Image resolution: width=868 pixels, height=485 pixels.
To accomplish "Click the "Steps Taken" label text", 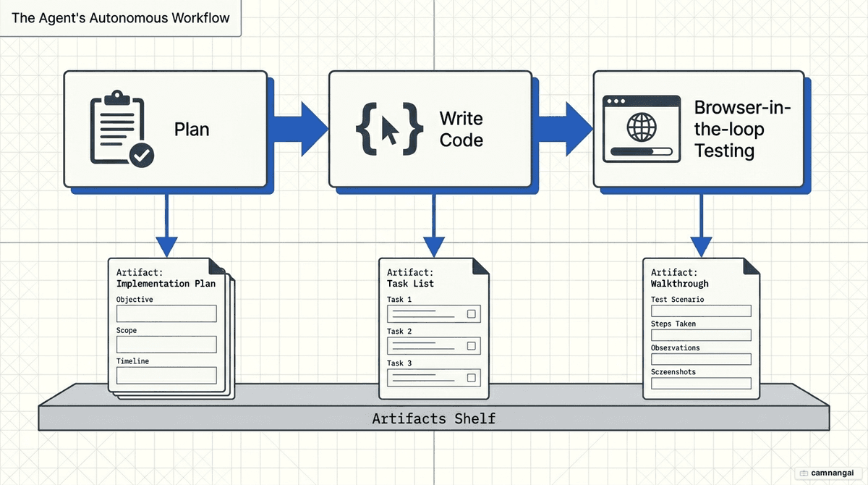I will (x=673, y=324).
